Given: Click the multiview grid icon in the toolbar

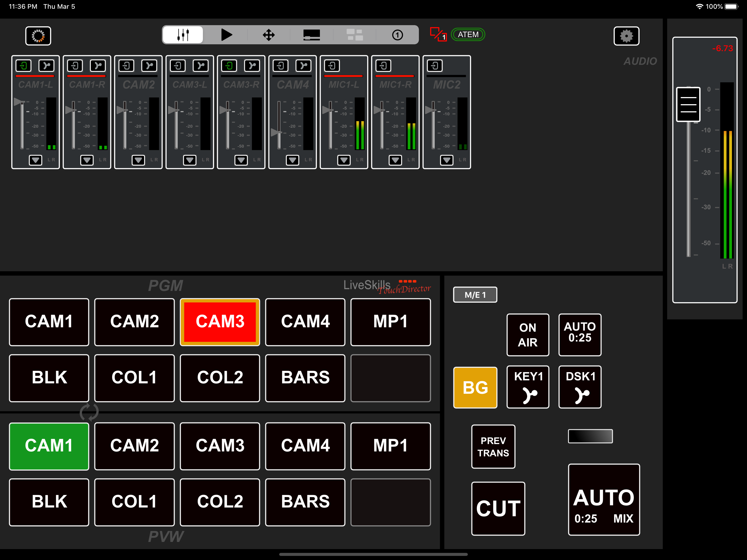Looking at the screenshot, I should (355, 35).
